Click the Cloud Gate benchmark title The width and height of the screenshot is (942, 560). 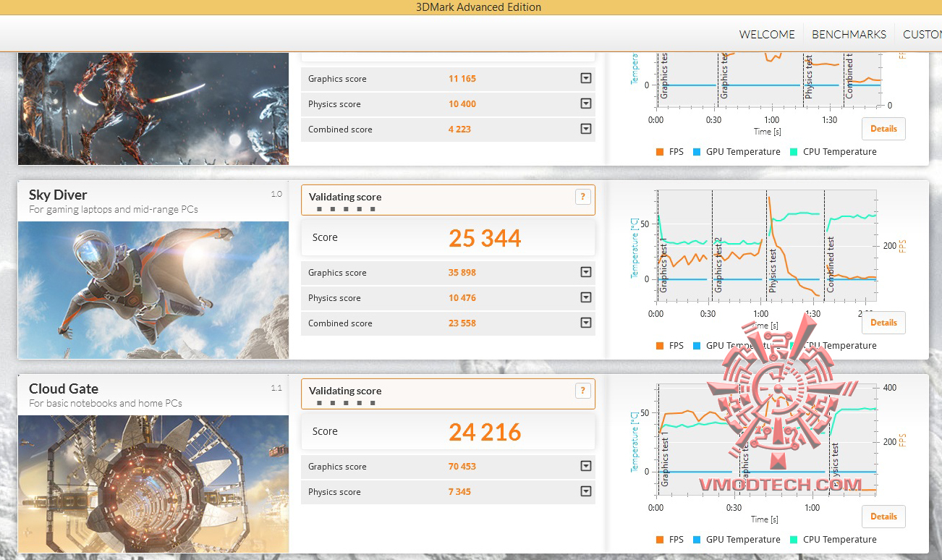tap(64, 389)
